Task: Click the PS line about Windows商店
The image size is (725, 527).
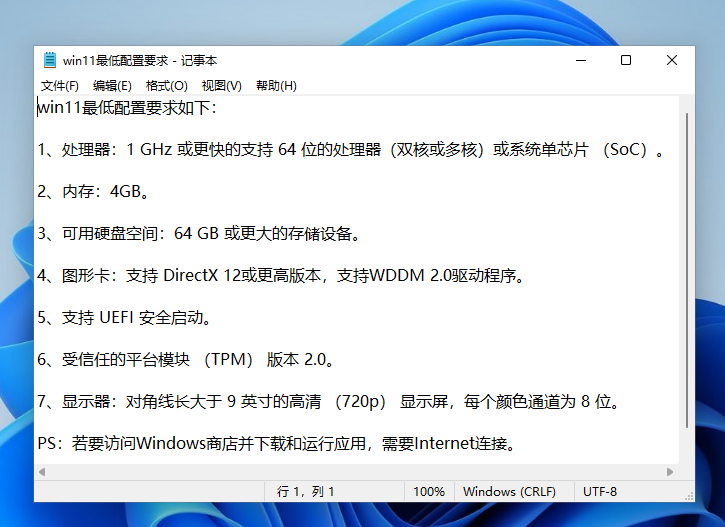Action: click(x=277, y=443)
